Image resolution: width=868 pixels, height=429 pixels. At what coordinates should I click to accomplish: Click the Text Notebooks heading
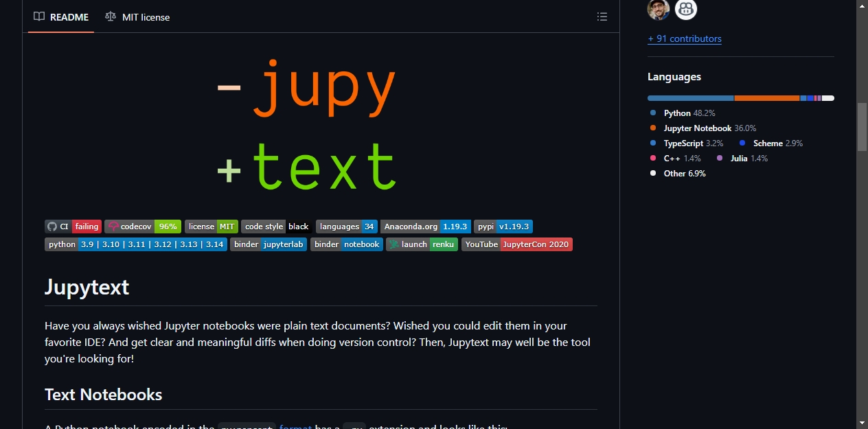pos(104,395)
